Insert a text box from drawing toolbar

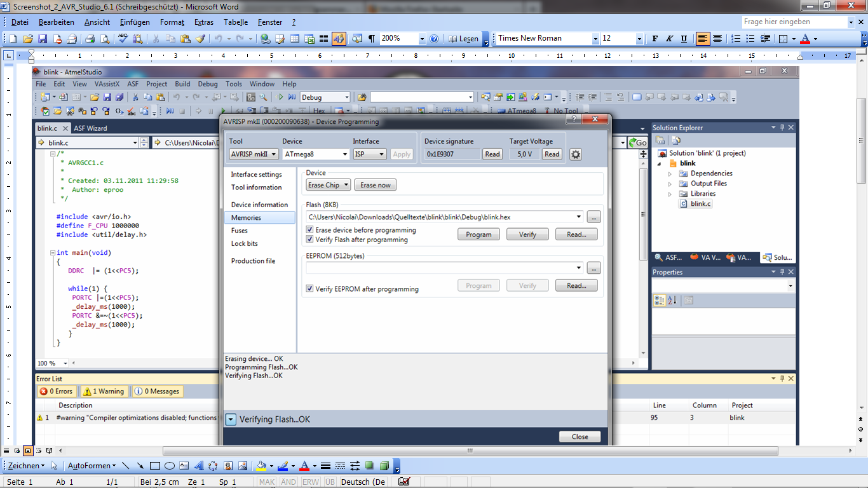184,466
